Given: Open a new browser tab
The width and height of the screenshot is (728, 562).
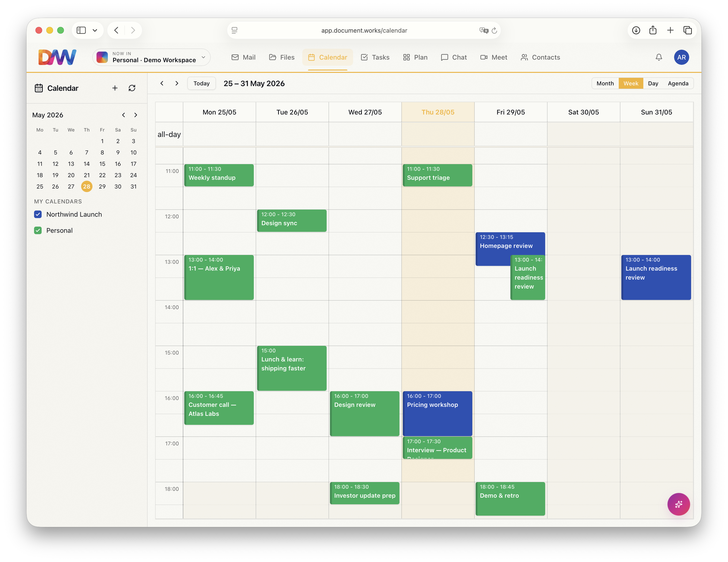Looking at the screenshot, I should [670, 30].
